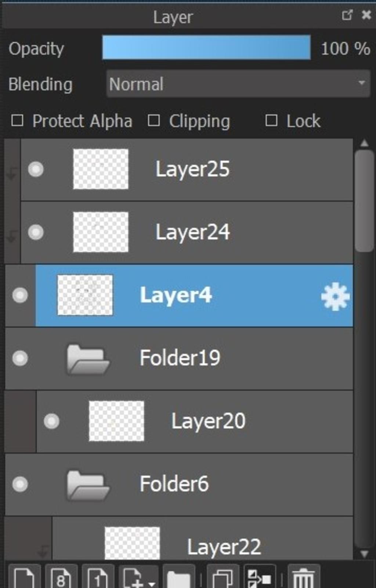This screenshot has width=376, height=588.
Task: Collapse the Folder6 folder icon
Action: pos(87,484)
